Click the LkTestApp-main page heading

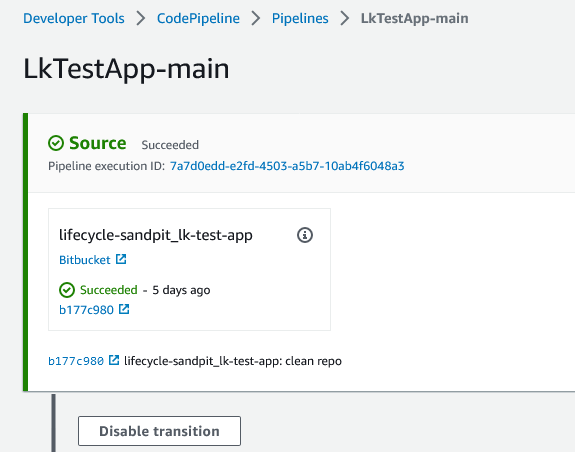[x=126, y=69]
